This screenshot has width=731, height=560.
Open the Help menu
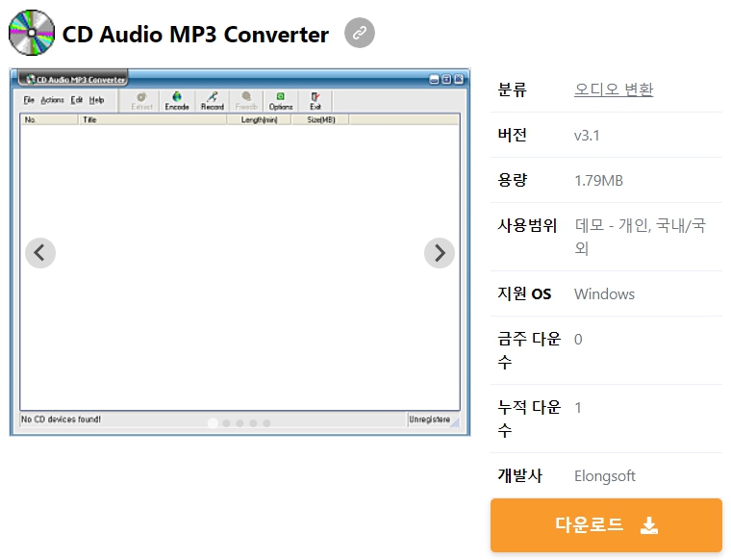[x=96, y=100]
